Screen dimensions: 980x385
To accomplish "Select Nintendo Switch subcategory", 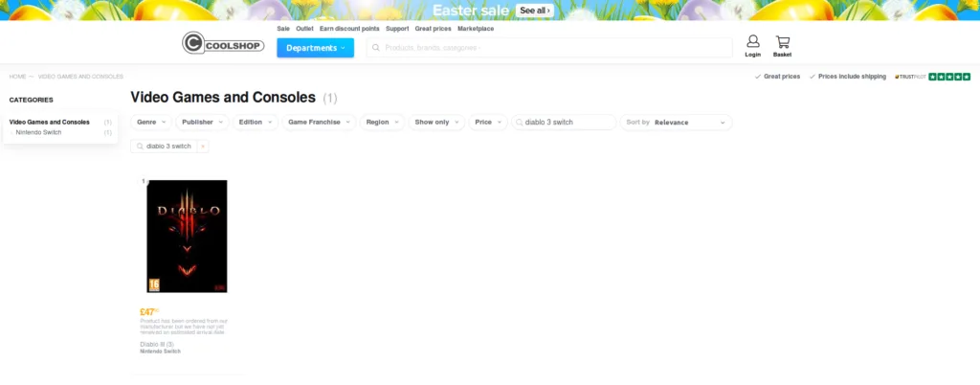I will point(38,132).
